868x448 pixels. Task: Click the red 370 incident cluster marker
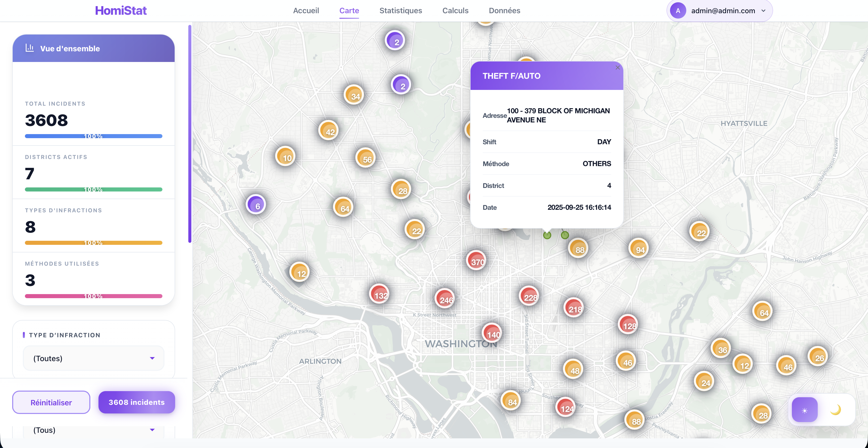pos(476,261)
